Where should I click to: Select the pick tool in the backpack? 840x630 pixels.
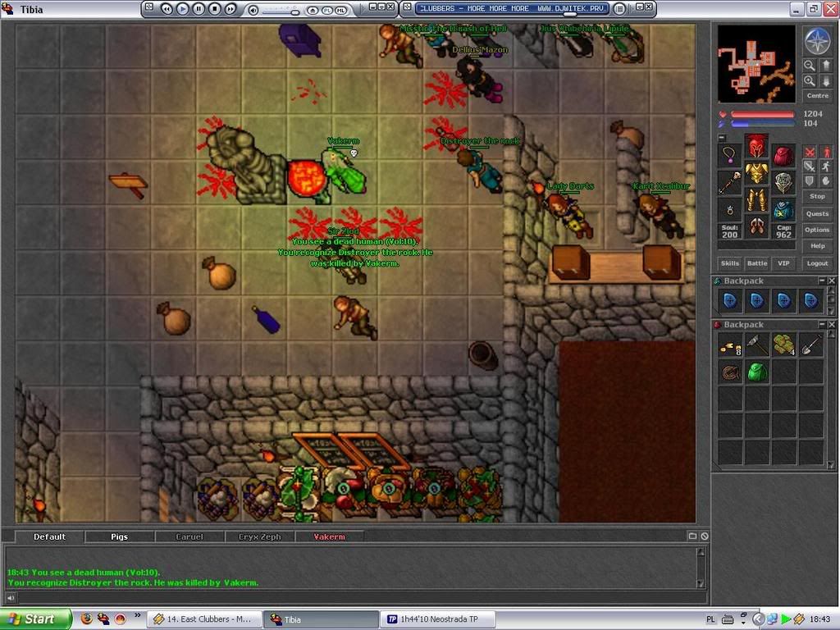[757, 345]
